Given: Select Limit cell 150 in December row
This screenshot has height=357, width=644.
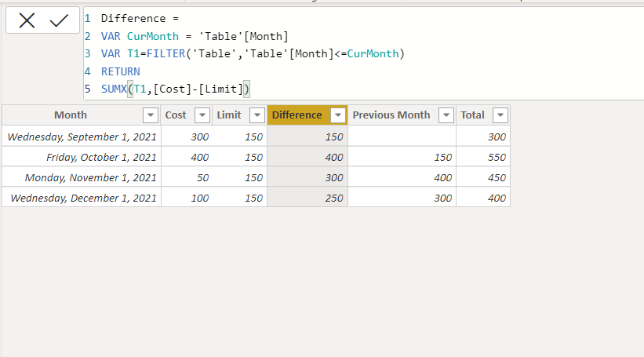Looking at the screenshot, I should (240, 198).
